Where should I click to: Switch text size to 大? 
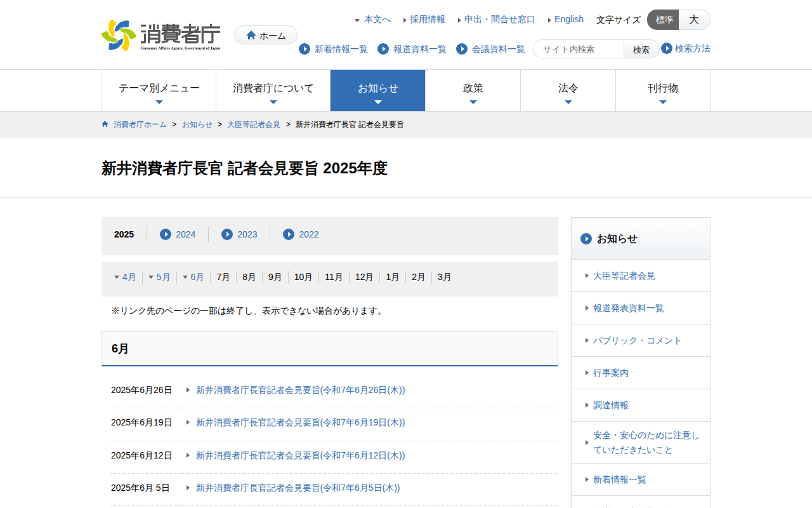(694, 20)
